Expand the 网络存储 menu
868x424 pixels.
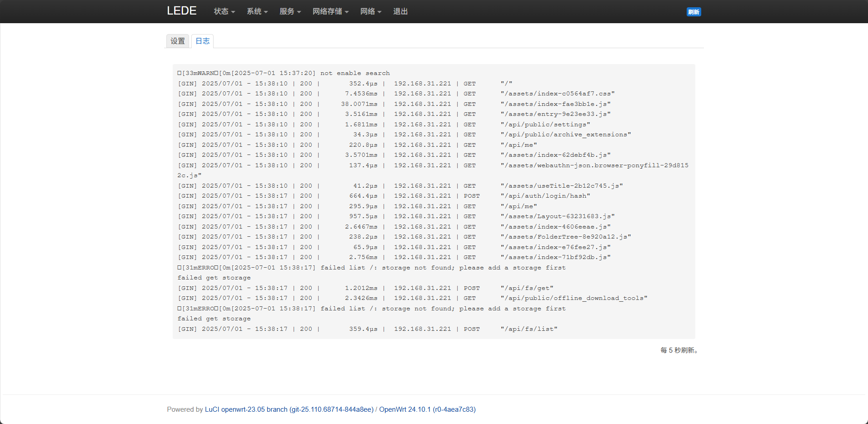pos(330,11)
